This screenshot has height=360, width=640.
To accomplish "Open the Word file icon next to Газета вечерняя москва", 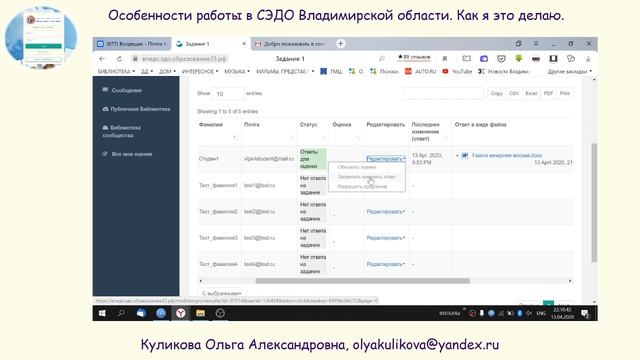I will (465, 156).
